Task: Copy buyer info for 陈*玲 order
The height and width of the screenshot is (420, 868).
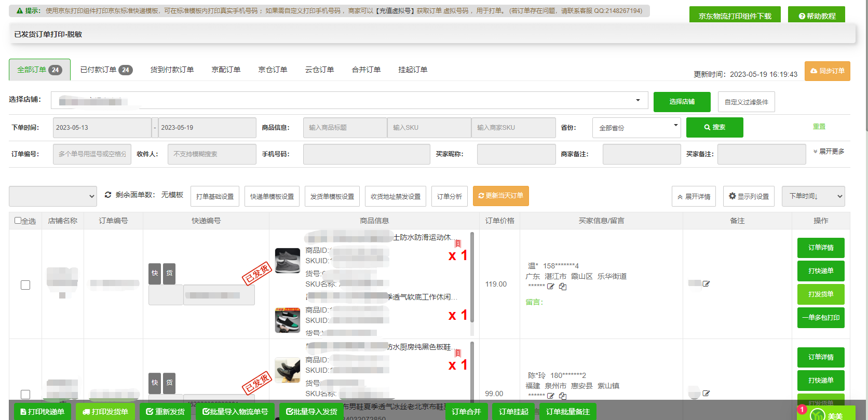Action: 563,396
